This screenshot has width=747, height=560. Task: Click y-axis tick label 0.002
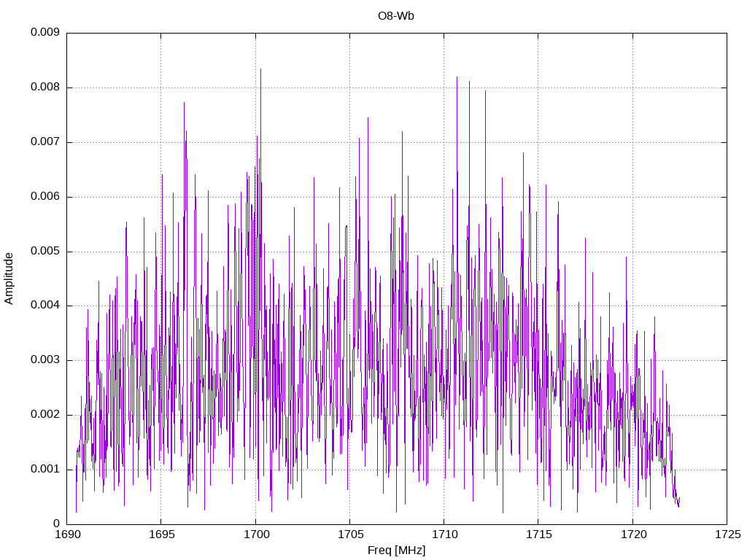pyautogui.click(x=45, y=415)
